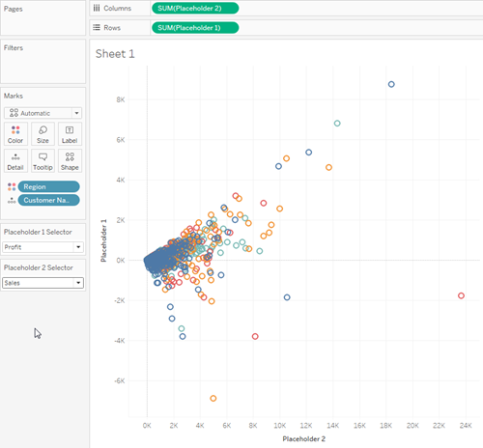
Task: Open the Tooltip marks card
Action: pos(43,161)
